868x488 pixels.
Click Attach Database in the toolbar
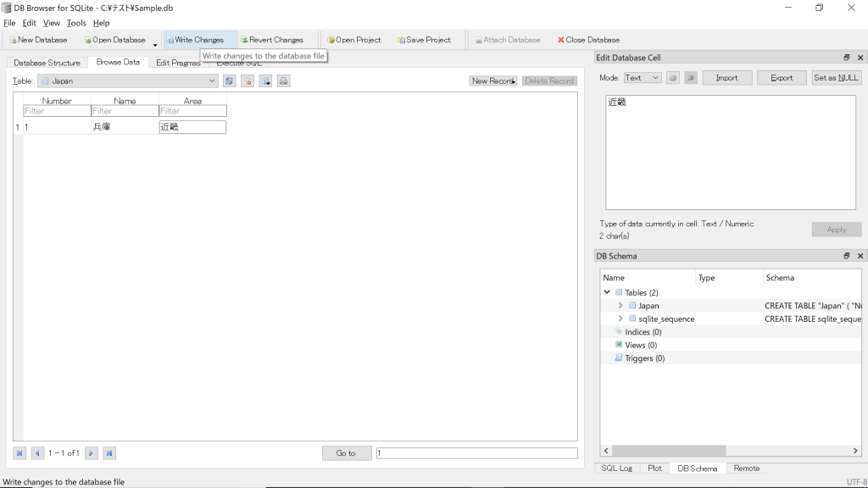pos(509,40)
